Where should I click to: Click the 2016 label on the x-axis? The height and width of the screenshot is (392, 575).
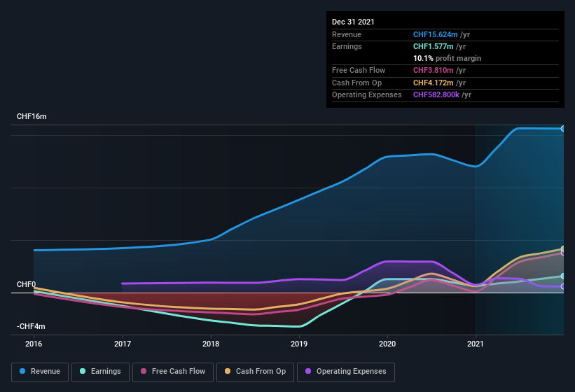pyautogui.click(x=34, y=344)
